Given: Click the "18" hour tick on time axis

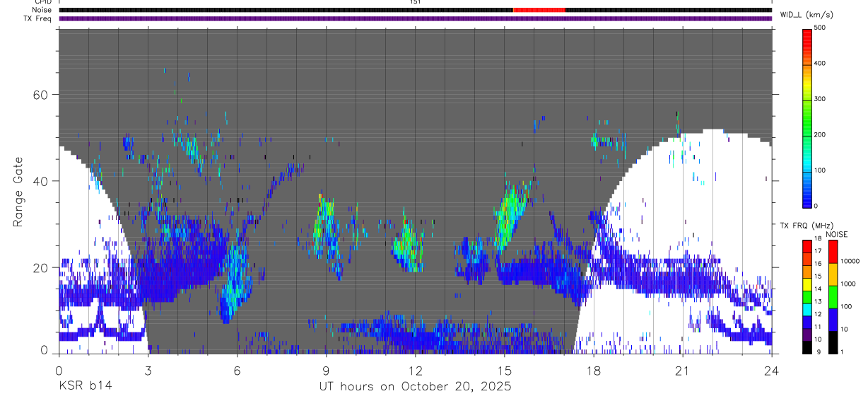Looking at the screenshot, I should 593,371.
